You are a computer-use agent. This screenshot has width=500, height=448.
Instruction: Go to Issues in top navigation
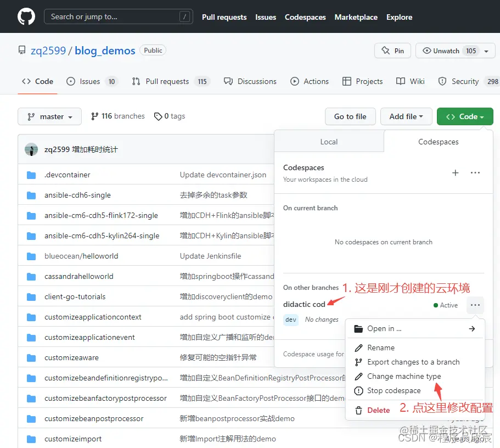pyautogui.click(x=266, y=17)
